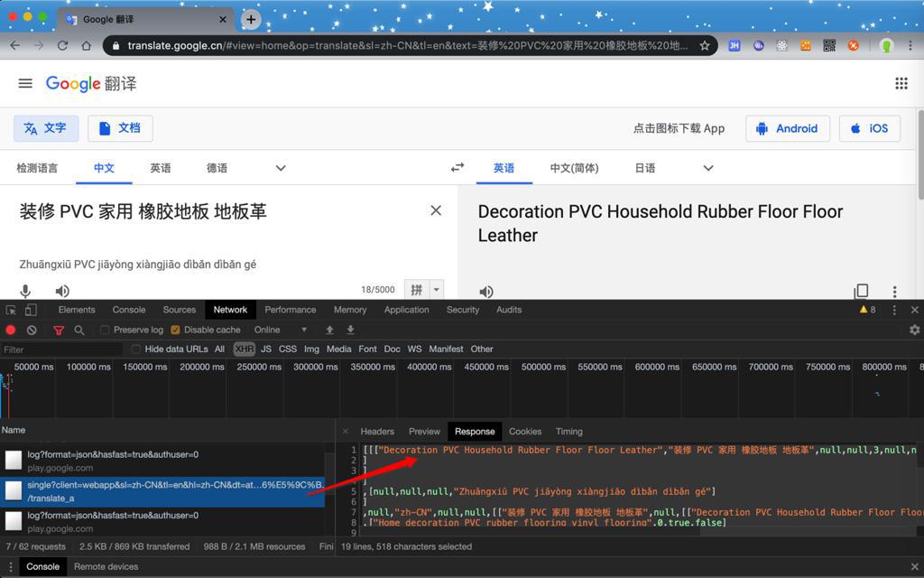Toggle the XHR request filter
Screen dimensions: 924x578
[244, 350]
